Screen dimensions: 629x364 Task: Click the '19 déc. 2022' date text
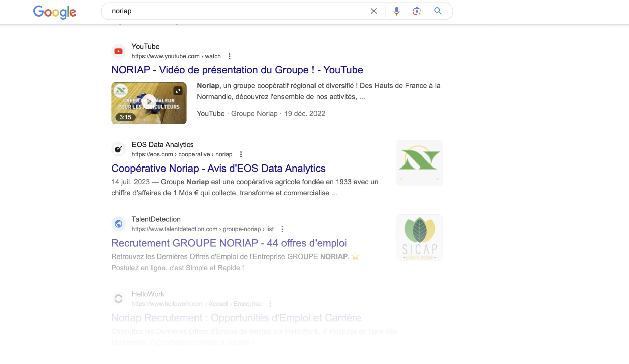(304, 114)
